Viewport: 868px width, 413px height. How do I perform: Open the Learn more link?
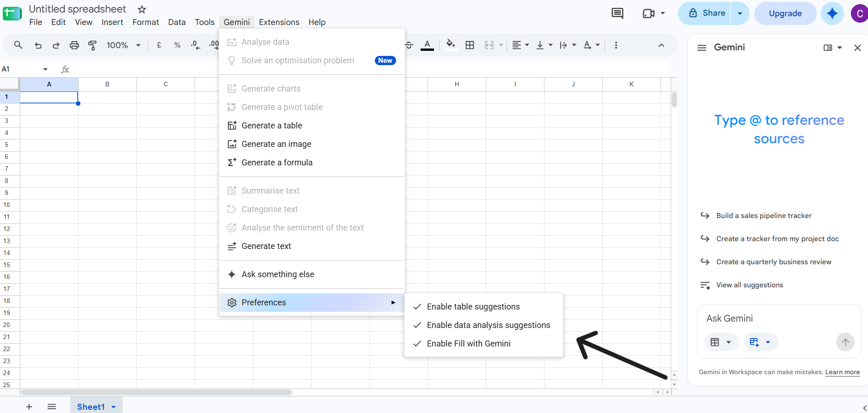pyautogui.click(x=842, y=372)
